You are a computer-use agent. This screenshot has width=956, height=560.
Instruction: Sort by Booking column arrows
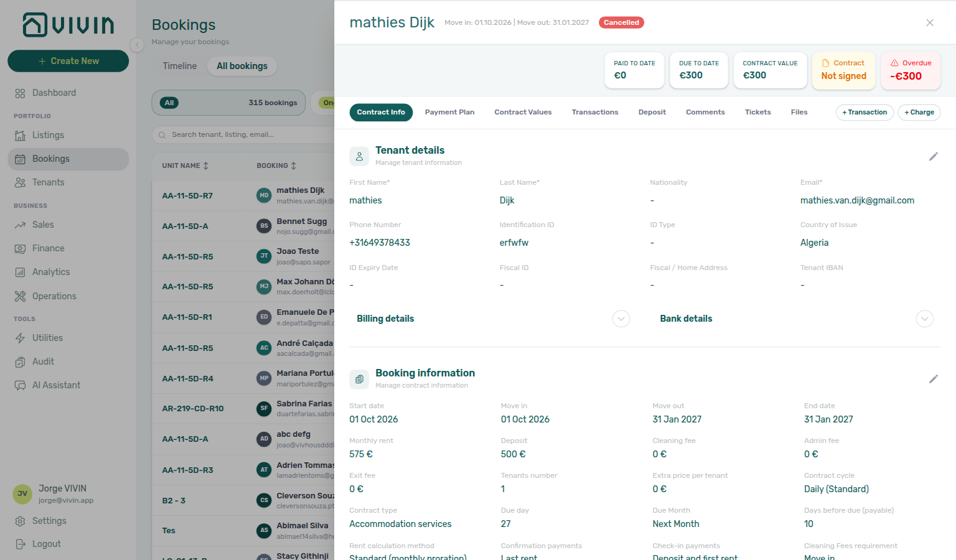coord(294,166)
